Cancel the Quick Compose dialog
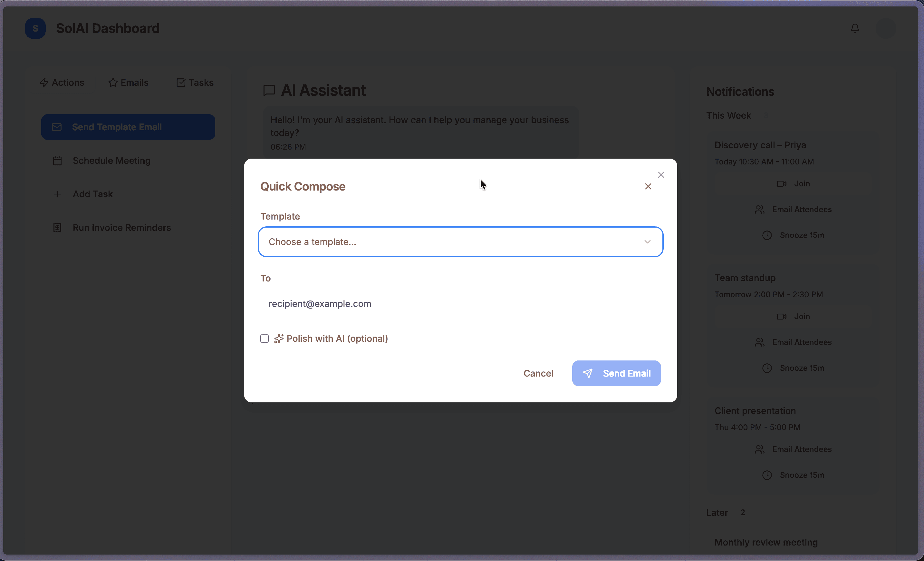The height and width of the screenshot is (561, 924). click(538, 373)
